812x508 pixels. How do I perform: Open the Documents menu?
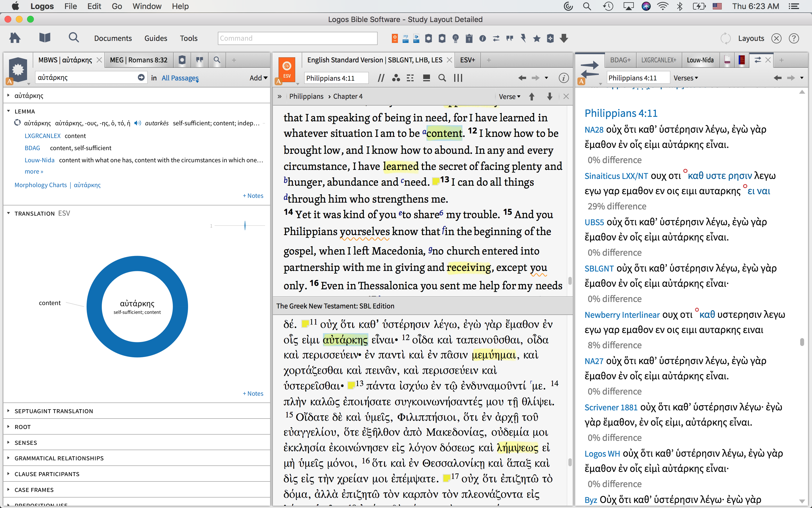[113, 38]
